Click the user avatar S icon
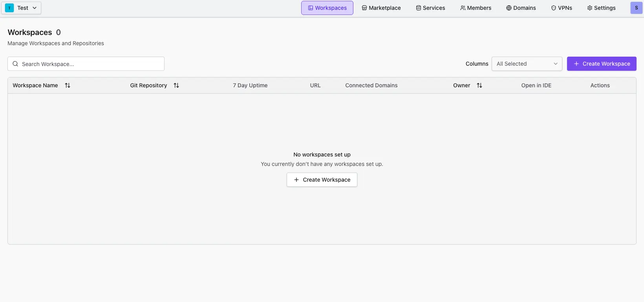 tap(636, 8)
